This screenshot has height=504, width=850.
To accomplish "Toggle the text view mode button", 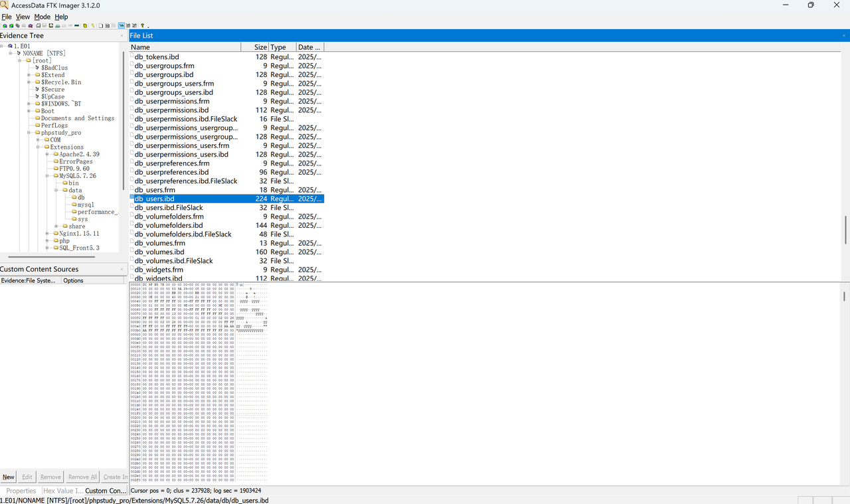I will (x=128, y=26).
